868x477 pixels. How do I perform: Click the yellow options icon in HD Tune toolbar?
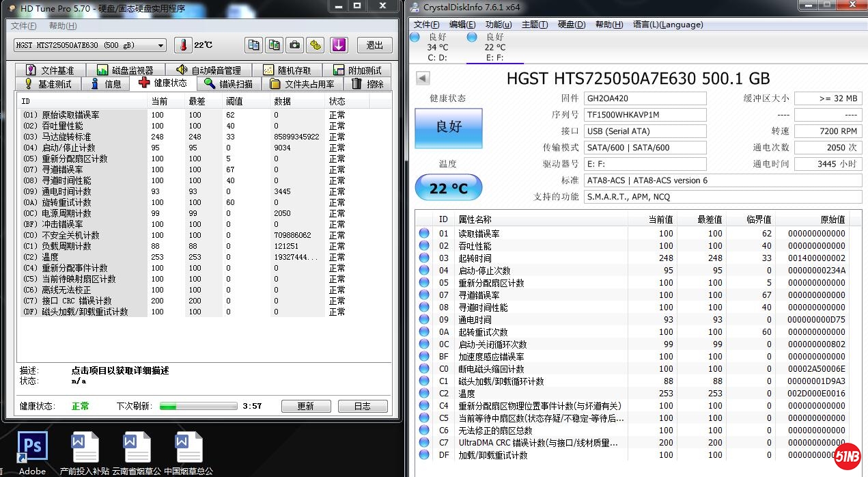pyautogui.click(x=315, y=45)
